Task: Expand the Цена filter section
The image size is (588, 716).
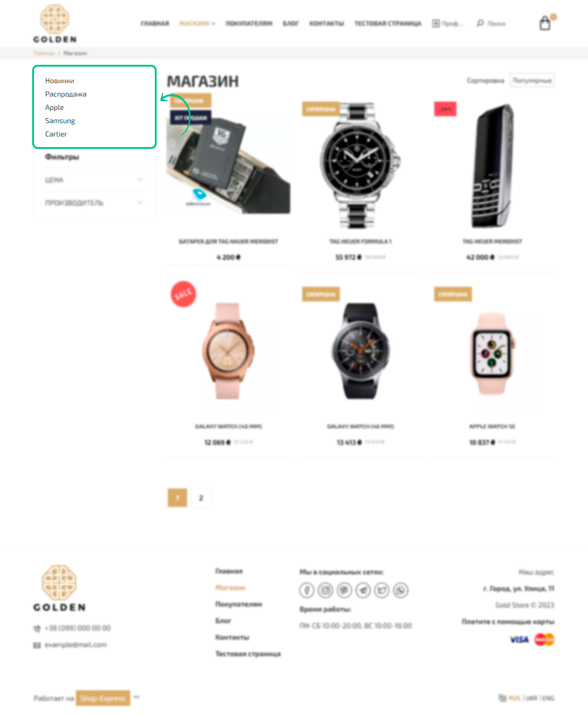Action: [94, 180]
